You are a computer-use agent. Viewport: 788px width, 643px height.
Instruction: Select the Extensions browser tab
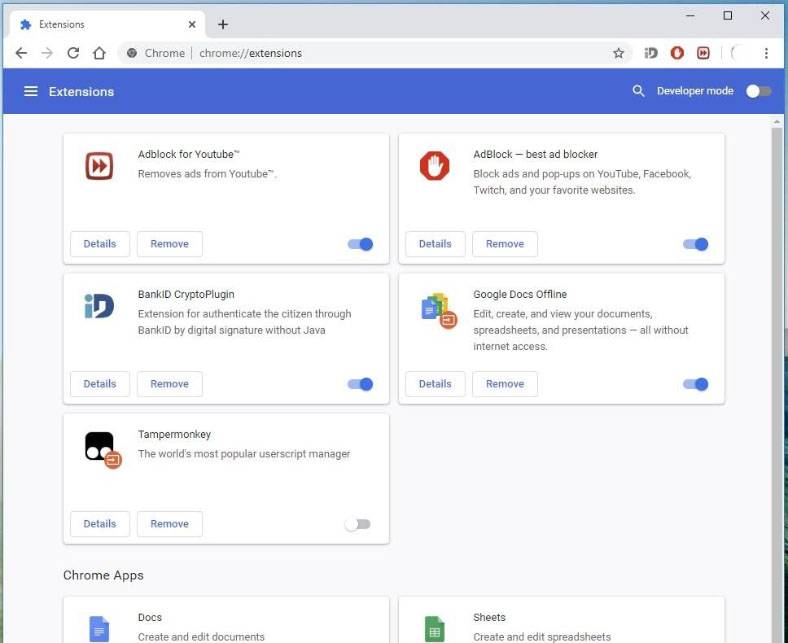click(x=107, y=24)
